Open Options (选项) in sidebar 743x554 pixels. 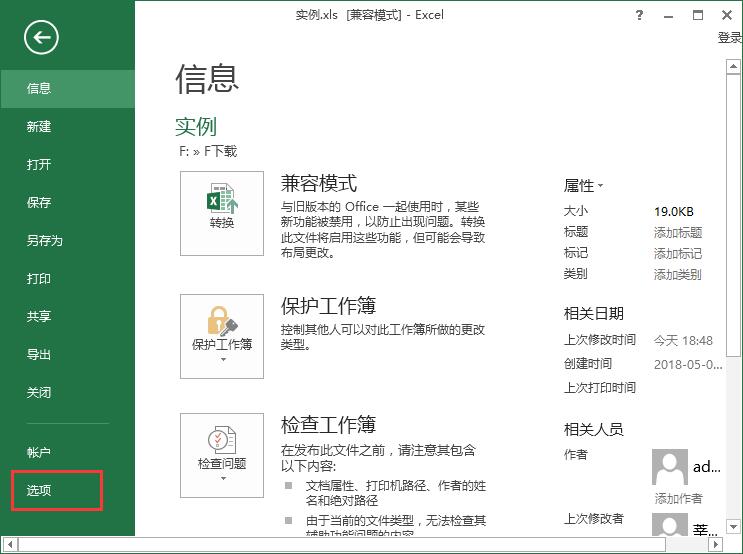pos(40,490)
